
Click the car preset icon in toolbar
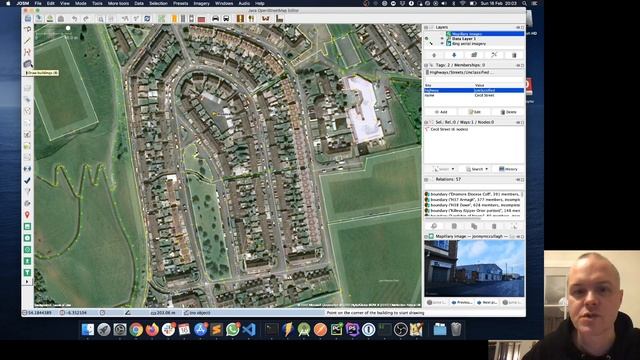216,19
